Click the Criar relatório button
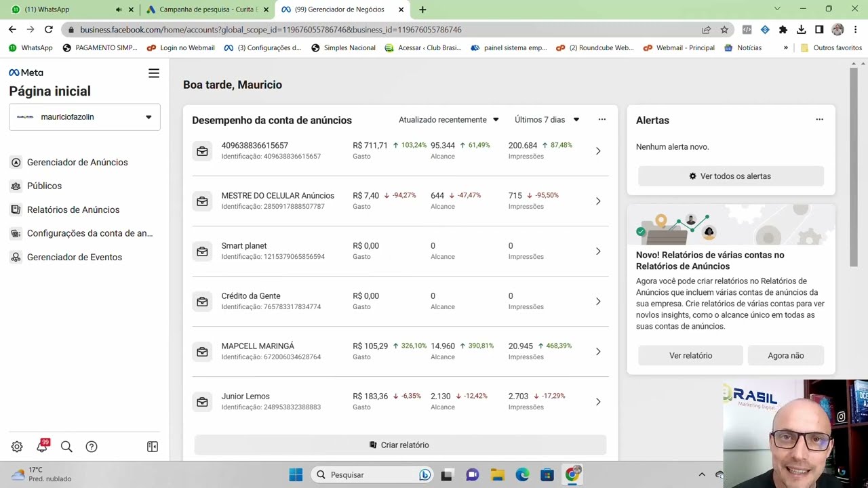Image resolution: width=868 pixels, height=488 pixels. point(400,445)
